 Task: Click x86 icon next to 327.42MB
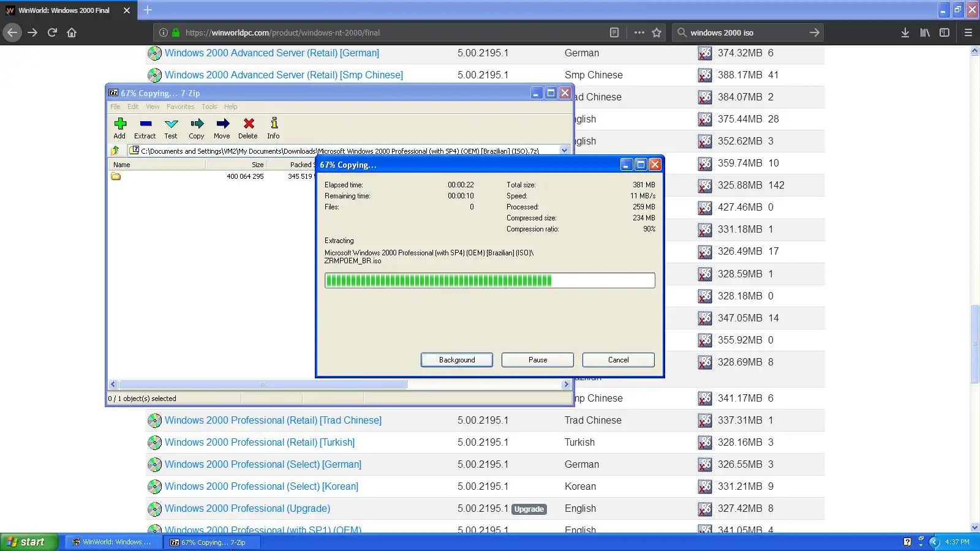[x=705, y=509]
